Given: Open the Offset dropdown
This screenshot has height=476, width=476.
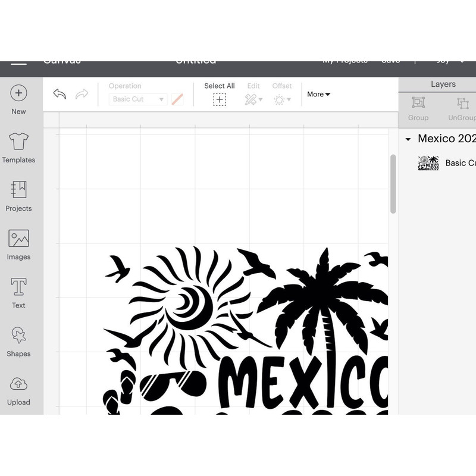Looking at the screenshot, I should (281, 99).
